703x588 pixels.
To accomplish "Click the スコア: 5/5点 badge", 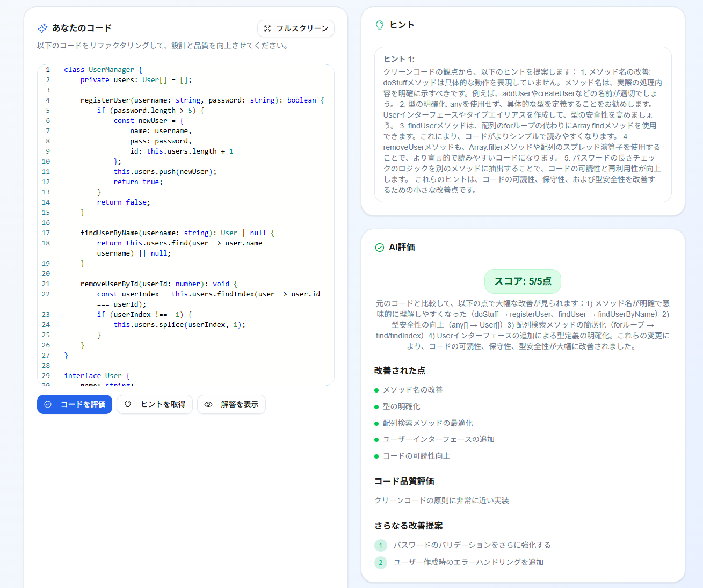I will coord(523,281).
